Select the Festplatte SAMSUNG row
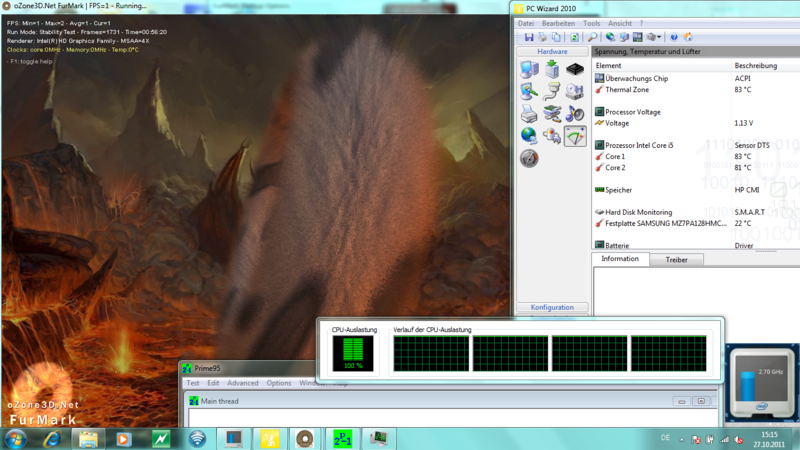The image size is (800, 450). (x=696, y=223)
